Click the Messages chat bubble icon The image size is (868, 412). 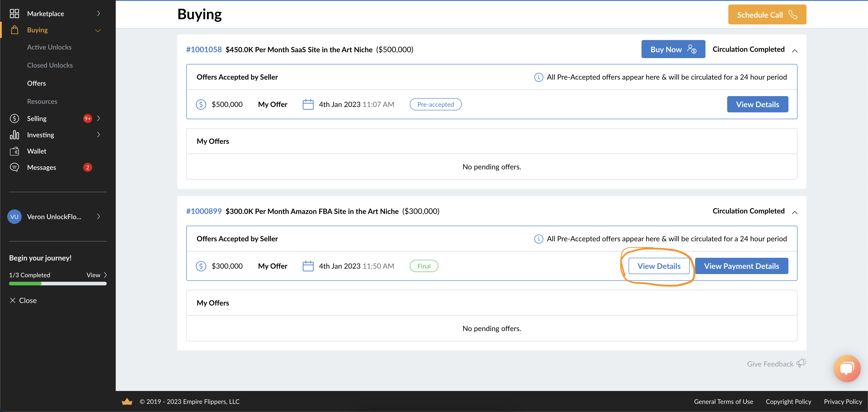pos(14,167)
